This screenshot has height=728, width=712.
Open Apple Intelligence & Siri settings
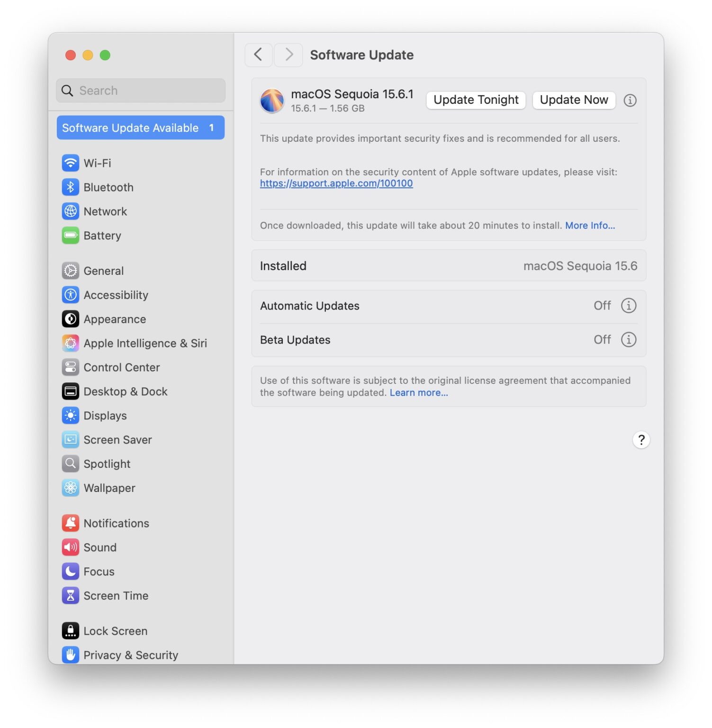70,343
